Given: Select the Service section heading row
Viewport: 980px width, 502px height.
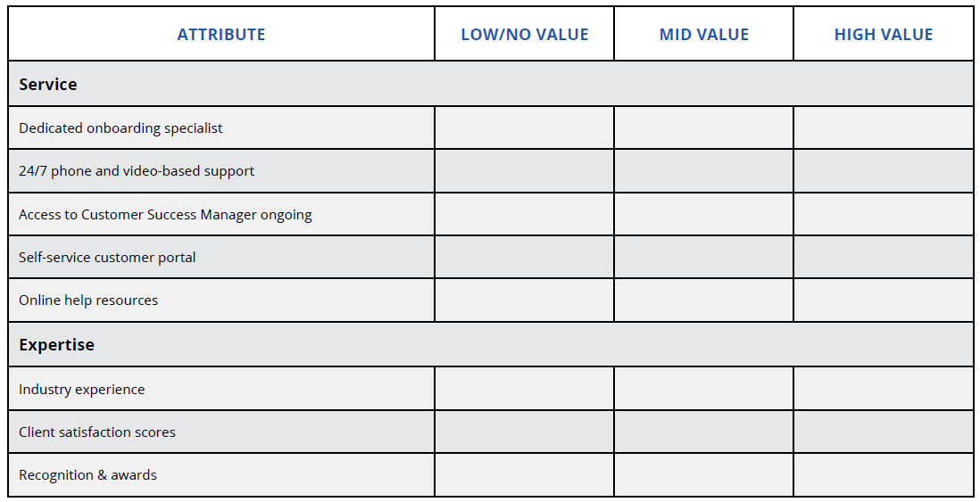Looking at the screenshot, I should pyautogui.click(x=48, y=85).
